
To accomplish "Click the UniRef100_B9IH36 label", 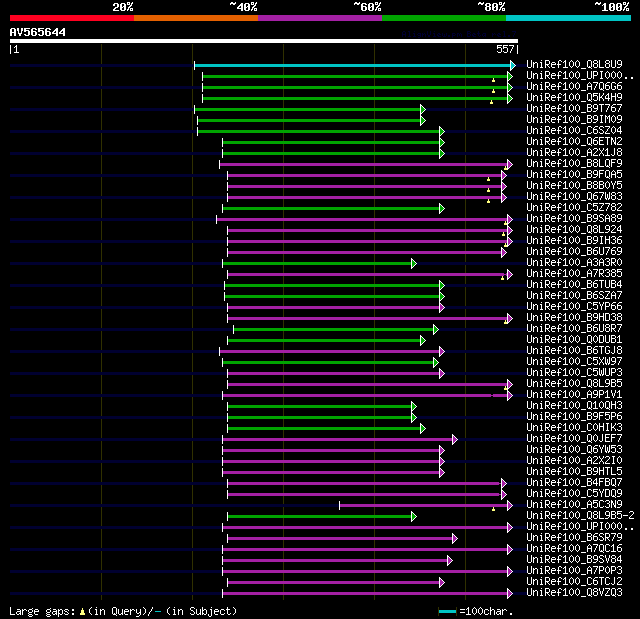I will click(x=574, y=241).
